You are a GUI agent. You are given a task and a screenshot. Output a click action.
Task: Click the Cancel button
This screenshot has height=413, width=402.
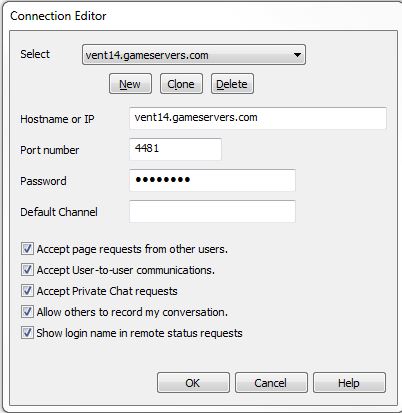[271, 383]
